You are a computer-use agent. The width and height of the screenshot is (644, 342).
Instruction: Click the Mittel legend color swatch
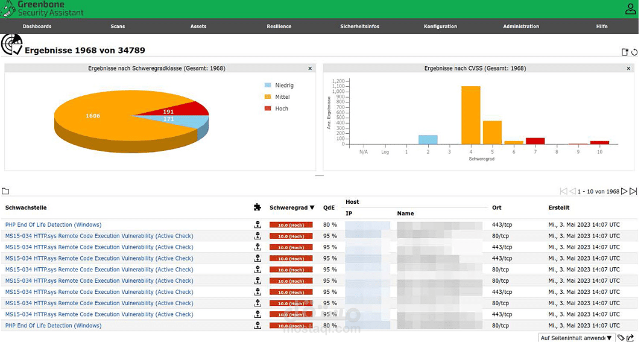(x=268, y=97)
